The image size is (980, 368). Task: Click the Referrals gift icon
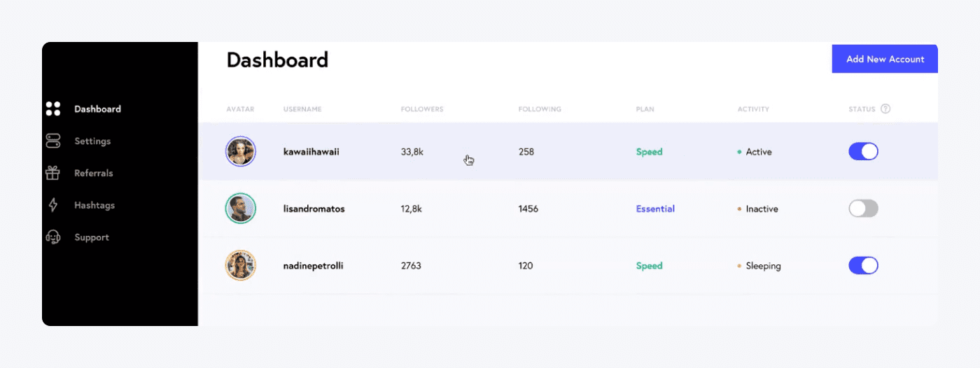pyautogui.click(x=53, y=173)
